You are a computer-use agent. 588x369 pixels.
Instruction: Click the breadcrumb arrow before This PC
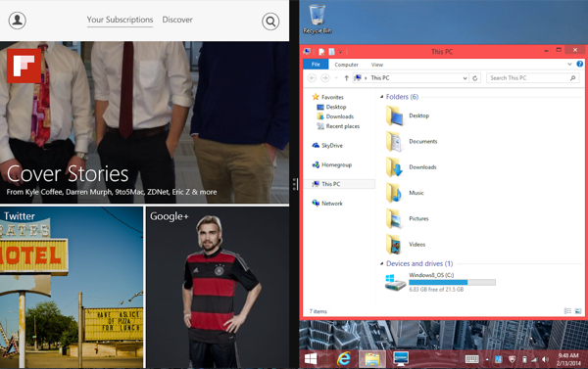click(x=366, y=78)
